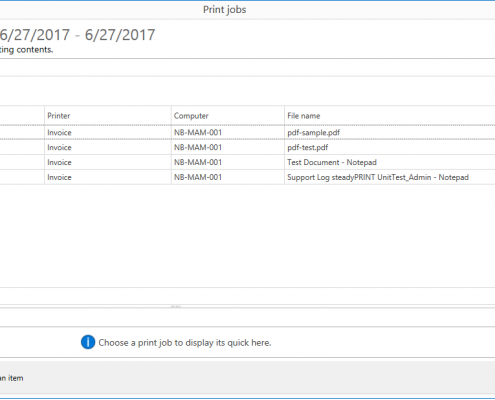Click Invoice printer cell in Test Document row
Viewport: 495px width, 400px height.
click(x=108, y=162)
